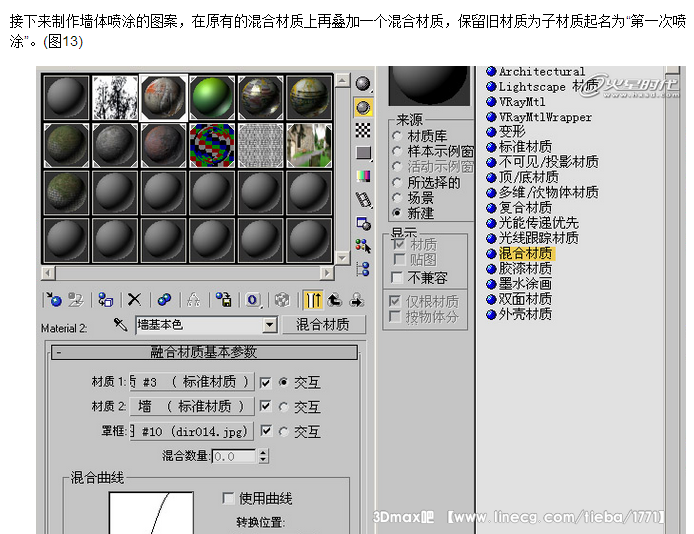Select 双面材质 in the browser list
The width and height of the screenshot is (694, 534).
519,299
